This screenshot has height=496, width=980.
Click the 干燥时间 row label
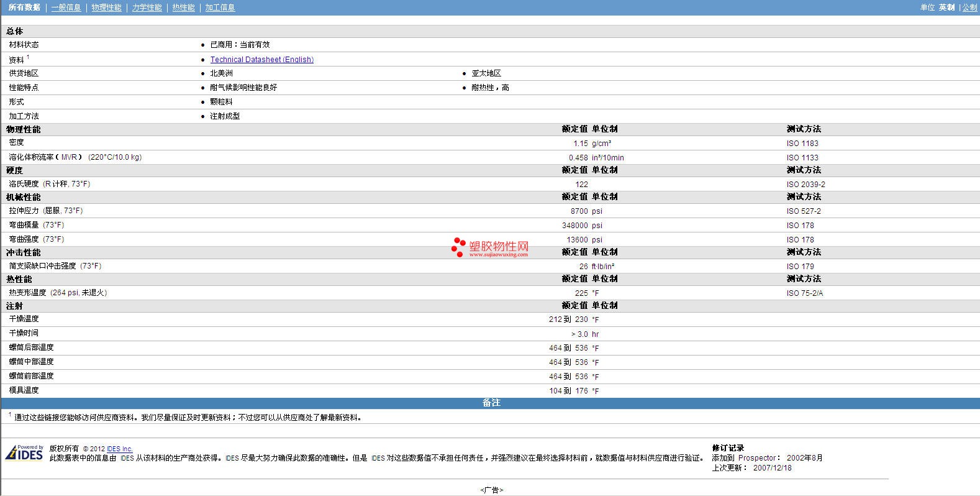point(24,333)
